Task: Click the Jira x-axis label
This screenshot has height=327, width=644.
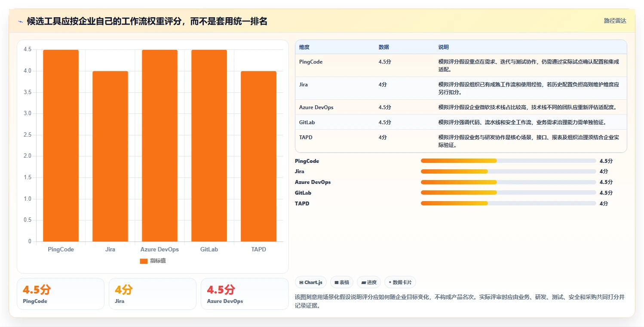Action: (110, 250)
